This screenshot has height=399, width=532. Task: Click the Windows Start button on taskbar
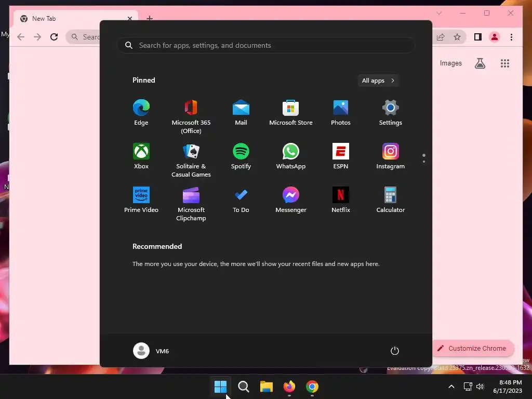tap(220, 387)
